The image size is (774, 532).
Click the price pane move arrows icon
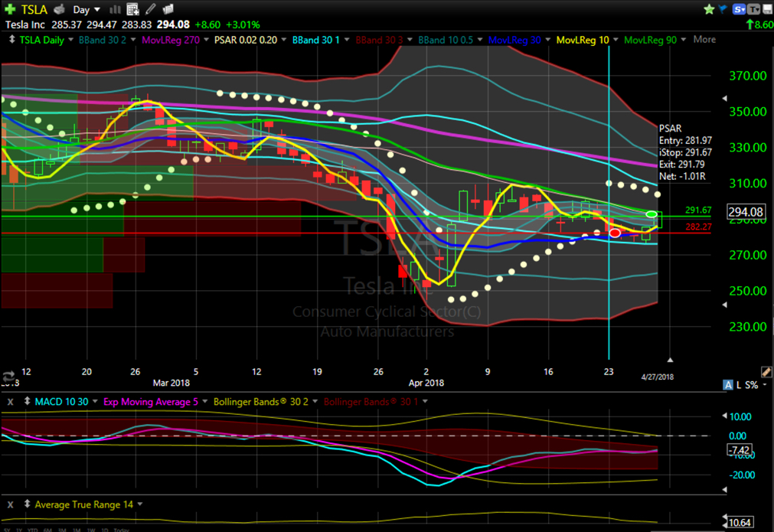(11, 40)
